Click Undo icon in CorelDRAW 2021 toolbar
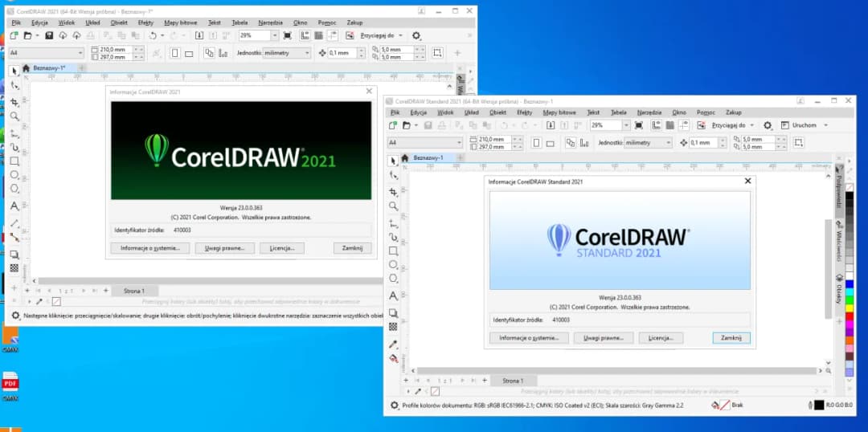The width and height of the screenshot is (868, 432). click(x=153, y=35)
